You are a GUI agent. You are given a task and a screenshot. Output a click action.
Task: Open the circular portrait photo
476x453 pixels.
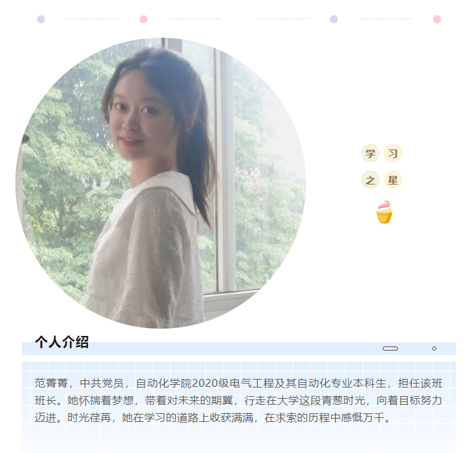point(161,183)
